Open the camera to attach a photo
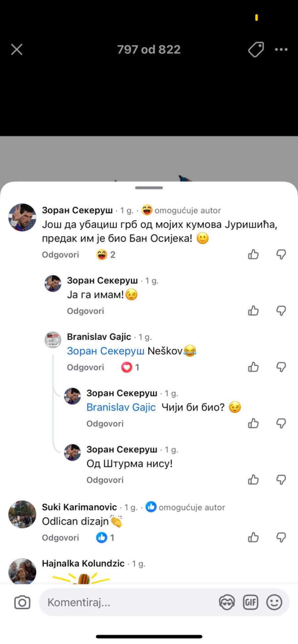298x644 pixels. [x=22, y=603]
